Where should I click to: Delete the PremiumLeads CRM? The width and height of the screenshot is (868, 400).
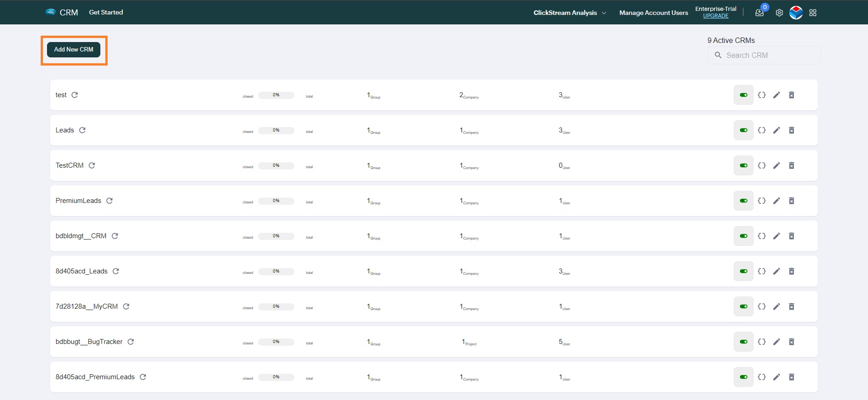(x=792, y=201)
